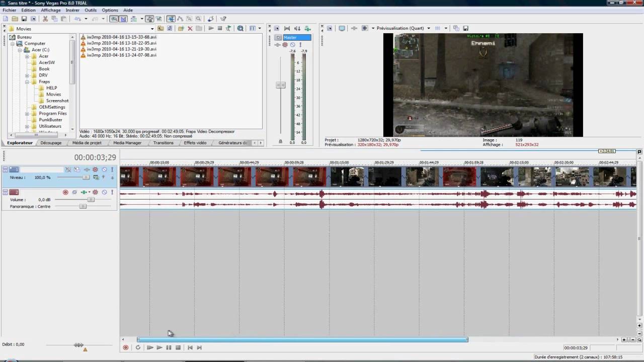Toggle Lock Envelopes to Events button
The height and width of the screenshot is (362, 644).
click(149, 19)
